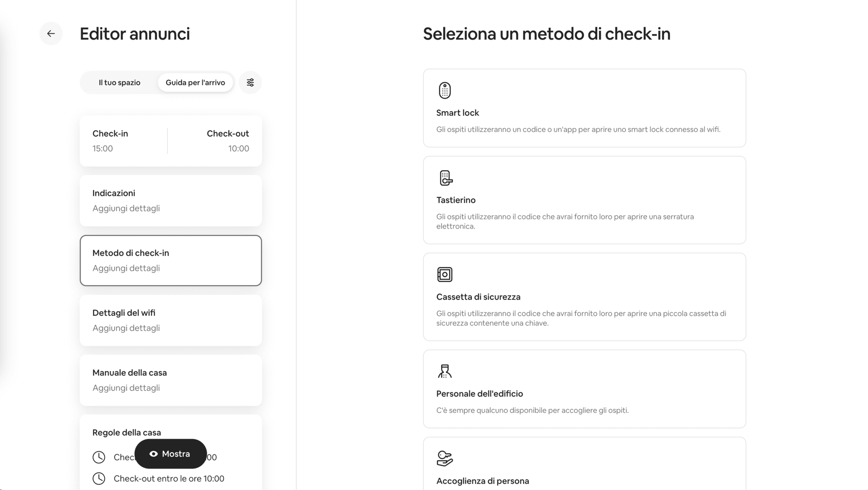Open Dettagli del wifi card
The image size is (868, 490).
click(x=170, y=320)
